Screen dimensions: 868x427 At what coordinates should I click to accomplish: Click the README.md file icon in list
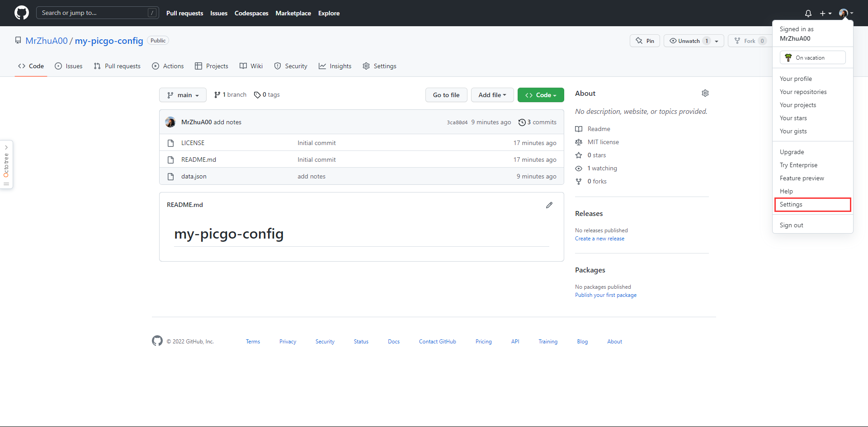170,160
